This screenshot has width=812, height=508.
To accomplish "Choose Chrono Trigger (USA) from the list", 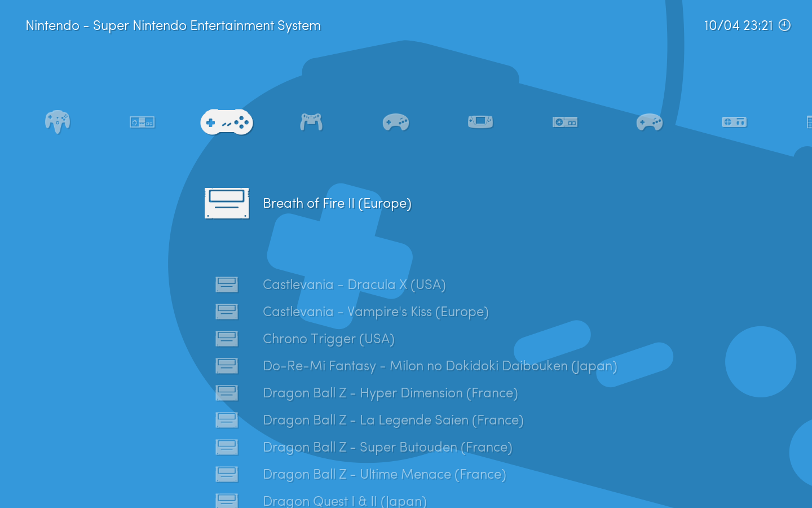I will click(328, 339).
